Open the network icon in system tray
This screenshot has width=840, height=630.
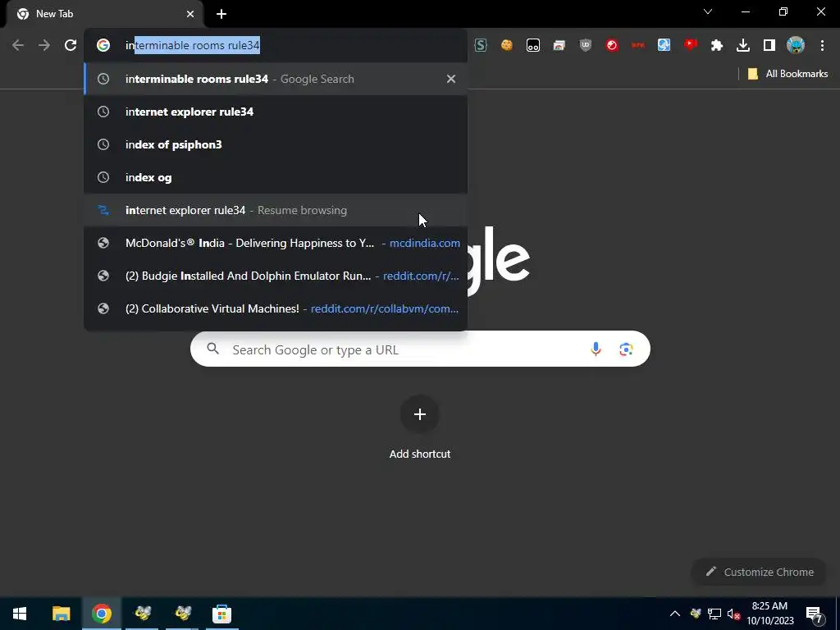point(714,614)
